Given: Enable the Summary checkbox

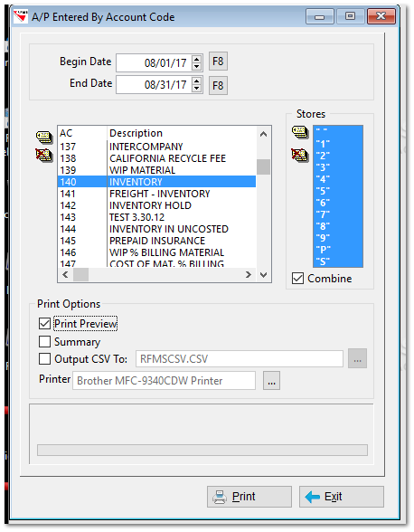Looking at the screenshot, I should coord(44,341).
